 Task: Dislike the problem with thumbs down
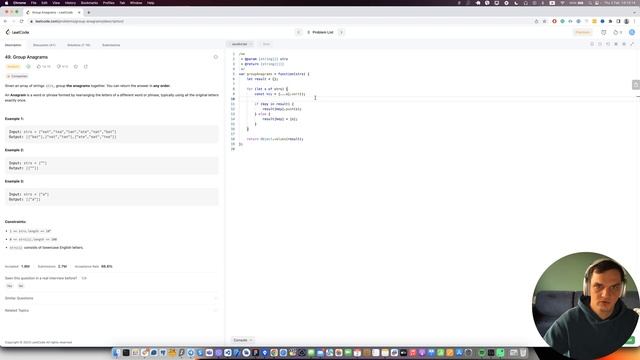(x=62, y=67)
